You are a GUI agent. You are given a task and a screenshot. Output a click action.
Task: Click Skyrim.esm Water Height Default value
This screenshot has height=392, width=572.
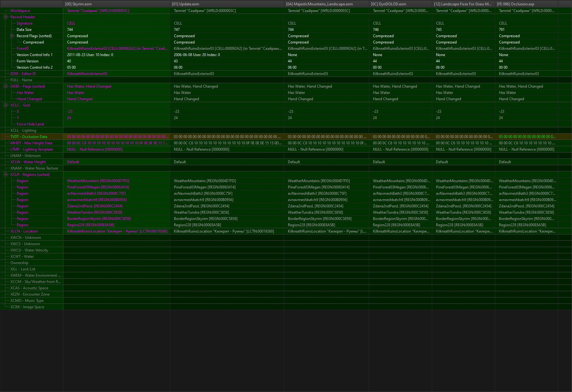[x=73, y=162]
